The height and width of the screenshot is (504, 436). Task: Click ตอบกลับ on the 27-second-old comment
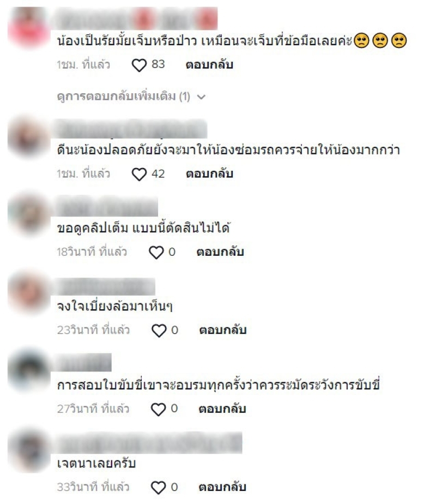click(222, 409)
